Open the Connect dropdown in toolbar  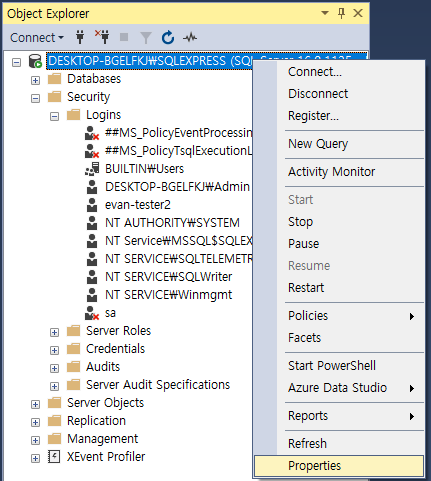[37, 38]
